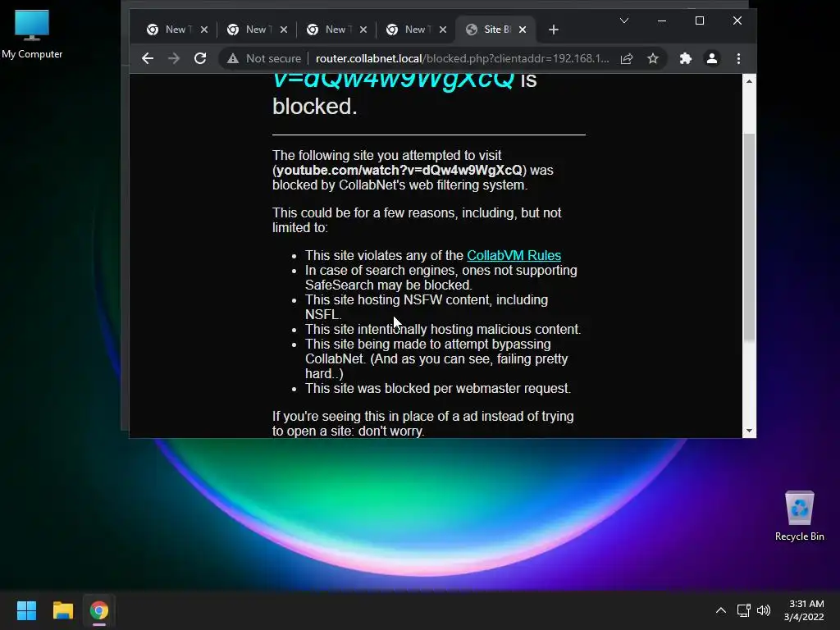
Task: Show hidden system tray icons
Action: [721, 610]
